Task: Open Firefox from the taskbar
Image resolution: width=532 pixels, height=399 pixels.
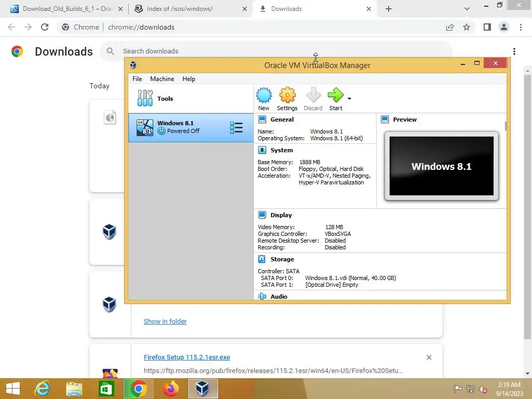Action: pyautogui.click(x=170, y=389)
